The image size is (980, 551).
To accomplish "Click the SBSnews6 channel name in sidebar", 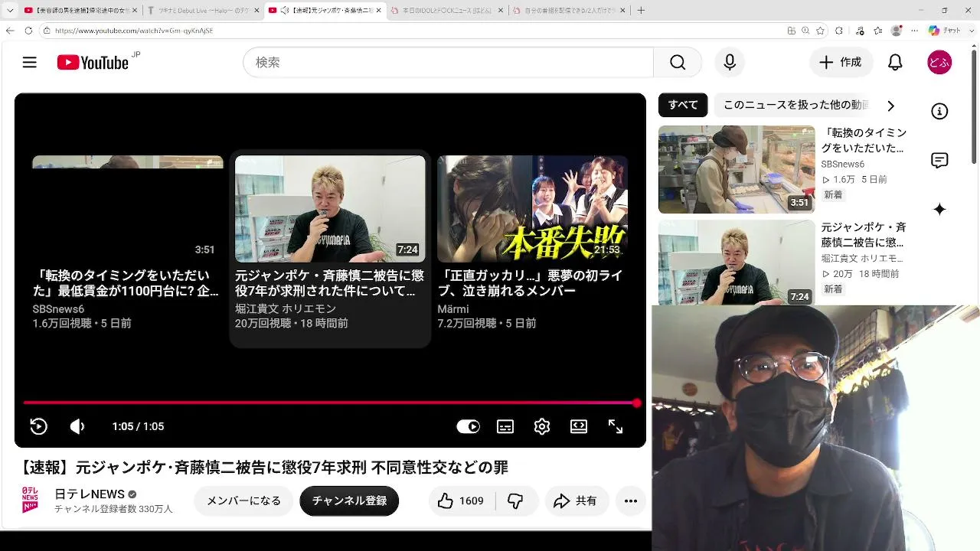I will [x=843, y=165].
